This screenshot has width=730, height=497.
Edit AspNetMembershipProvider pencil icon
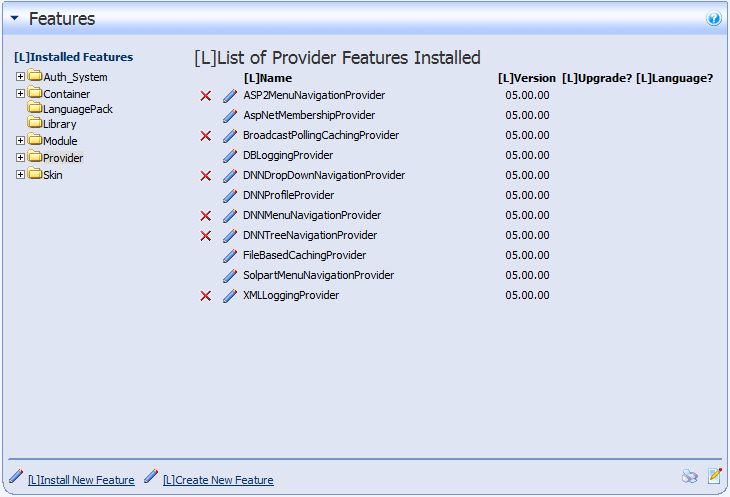pyautogui.click(x=230, y=116)
